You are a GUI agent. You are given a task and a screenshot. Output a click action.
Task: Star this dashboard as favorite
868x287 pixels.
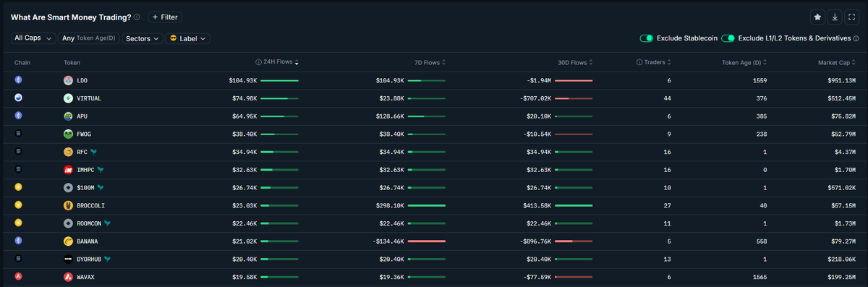(817, 17)
